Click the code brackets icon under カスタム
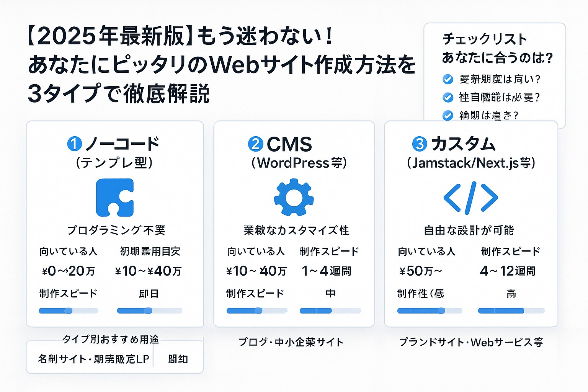This screenshot has width=588, height=392. pos(471,198)
